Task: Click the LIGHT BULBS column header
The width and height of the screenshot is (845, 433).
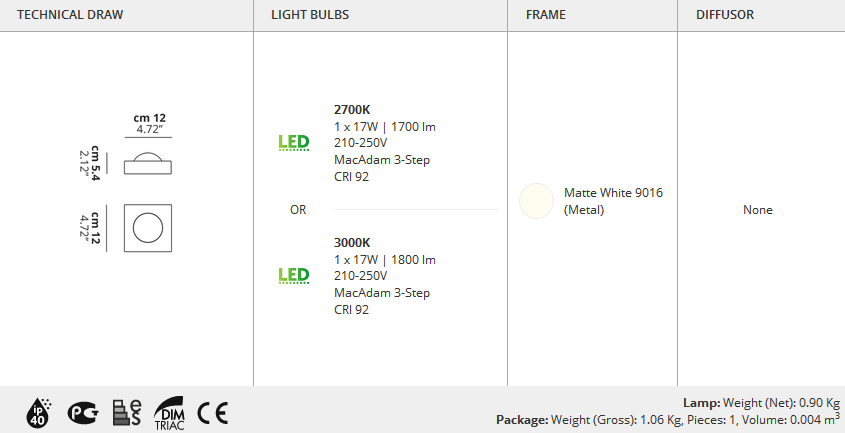Action: (x=310, y=15)
